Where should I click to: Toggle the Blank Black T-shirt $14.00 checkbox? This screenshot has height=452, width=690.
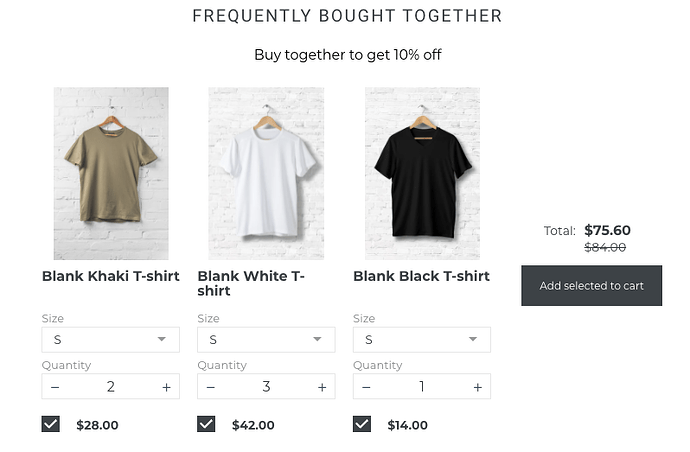click(x=362, y=424)
